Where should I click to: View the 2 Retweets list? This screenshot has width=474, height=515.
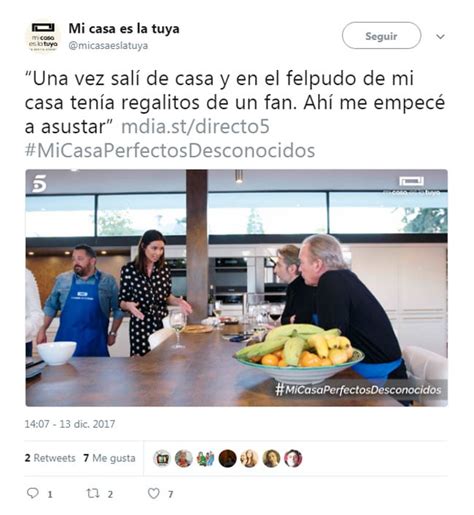pyautogui.click(x=50, y=458)
